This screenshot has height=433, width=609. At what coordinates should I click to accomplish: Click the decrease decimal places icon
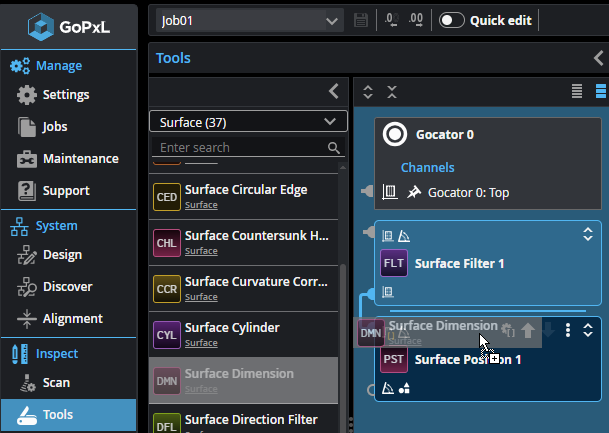391,20
